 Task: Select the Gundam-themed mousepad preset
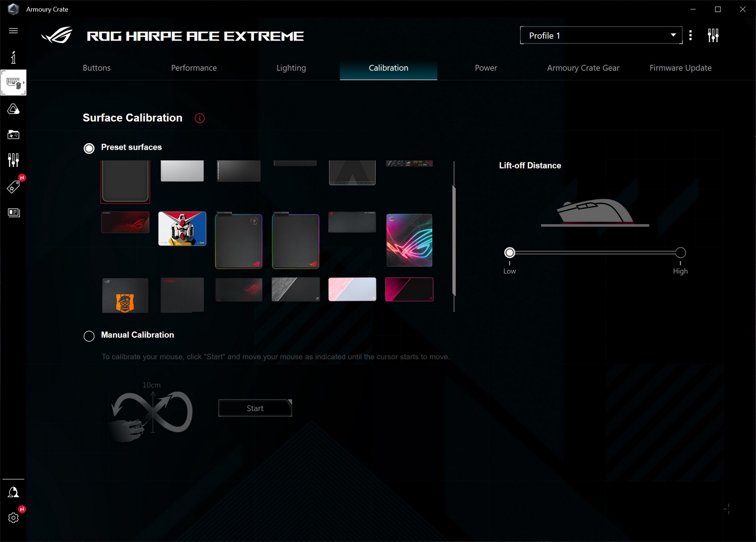[x=182, y=229]
